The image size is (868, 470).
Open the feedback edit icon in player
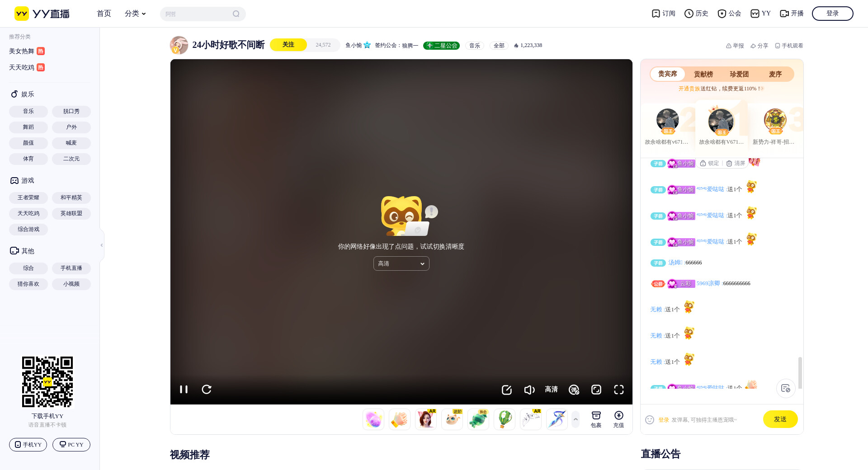click(x=507, y=390)
